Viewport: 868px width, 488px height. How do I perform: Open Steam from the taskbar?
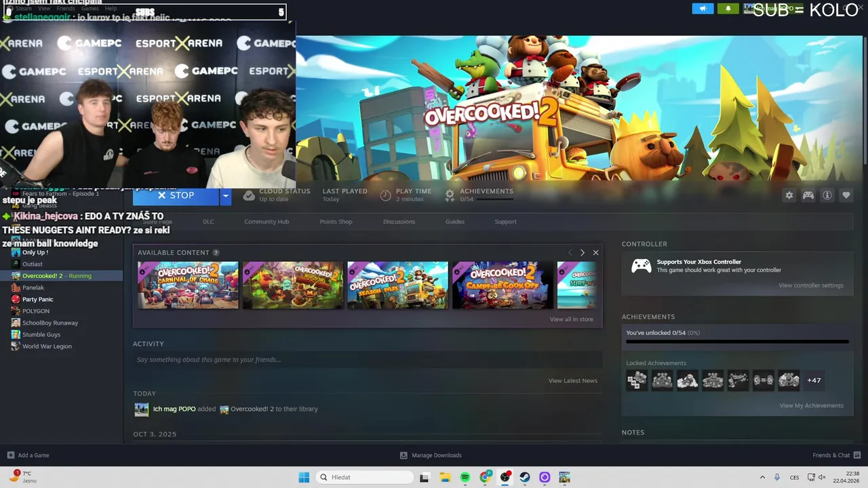point(525,477)
